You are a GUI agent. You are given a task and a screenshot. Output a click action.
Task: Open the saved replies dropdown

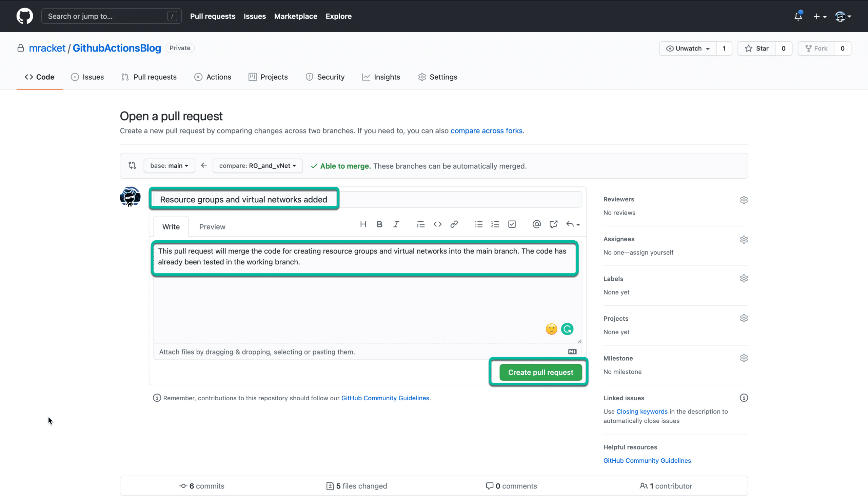[573, 224]
